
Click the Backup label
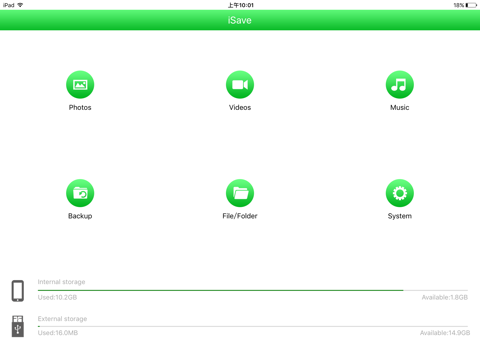pyautogui.click(x=80, y=216)
